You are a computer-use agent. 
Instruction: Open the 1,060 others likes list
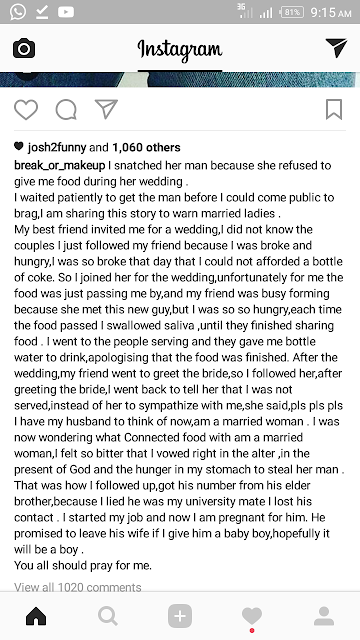147,147
